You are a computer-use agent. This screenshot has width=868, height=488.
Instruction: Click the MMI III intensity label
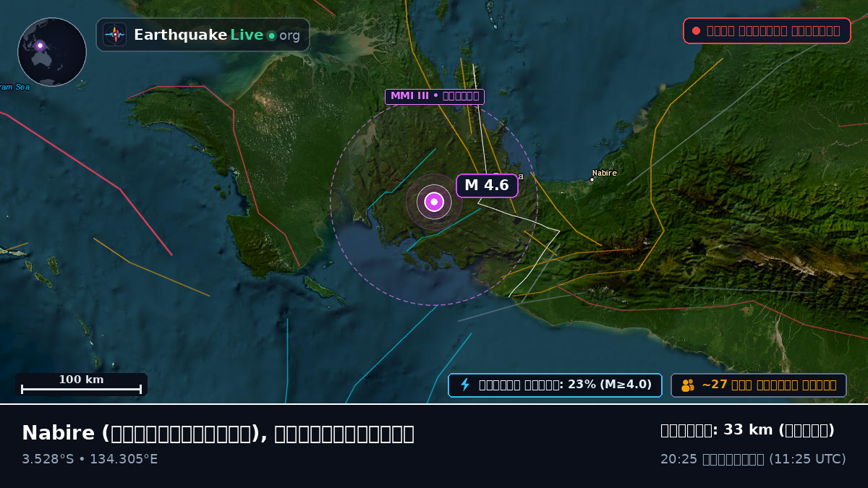coord(434,96)
